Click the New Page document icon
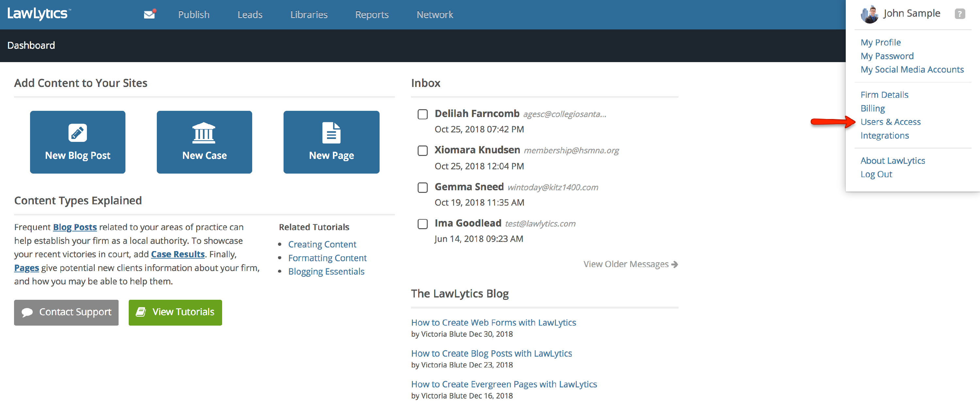The image size is (980, 407). point(331,132)
